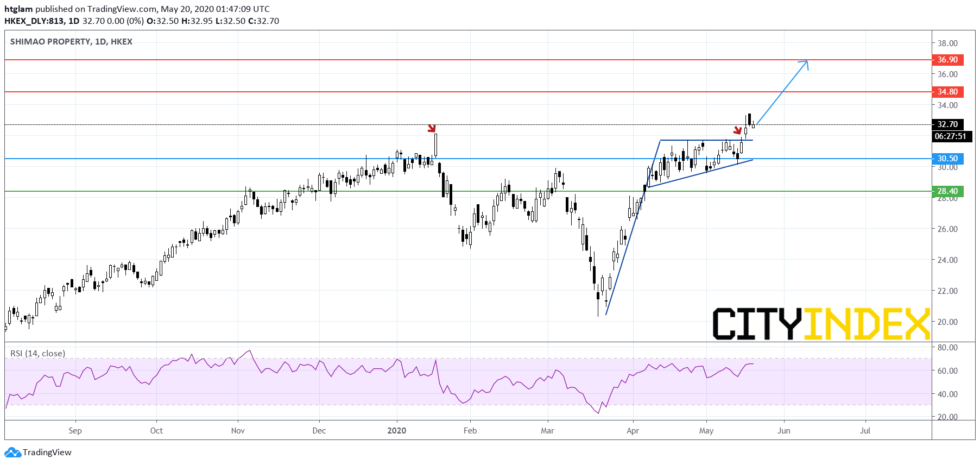The height and width of the screenshot is (465, 980).
Task: Click the countdown timer 06:27:51 label
Action: (950, 136)
